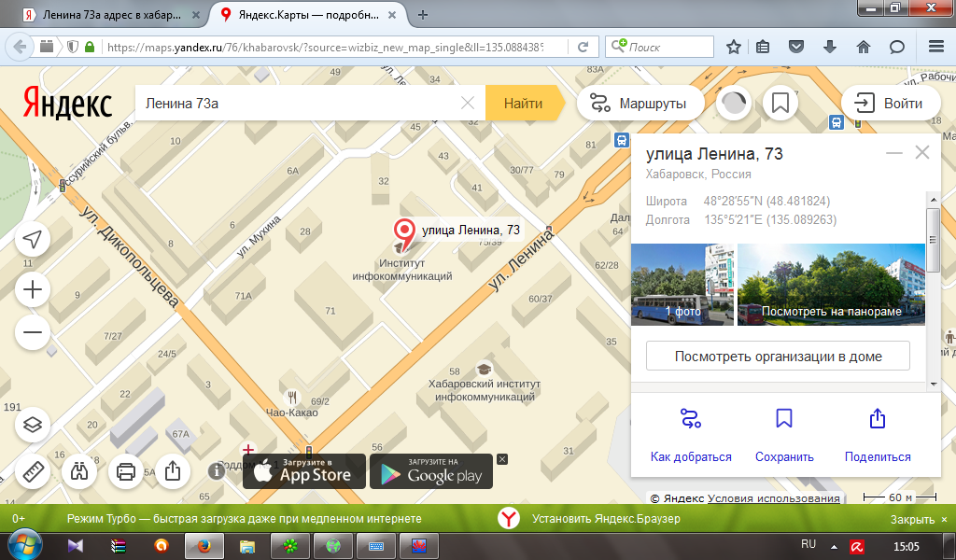956x560 pixels.
Task: Click the Найти search button
Action: point(523,103)
